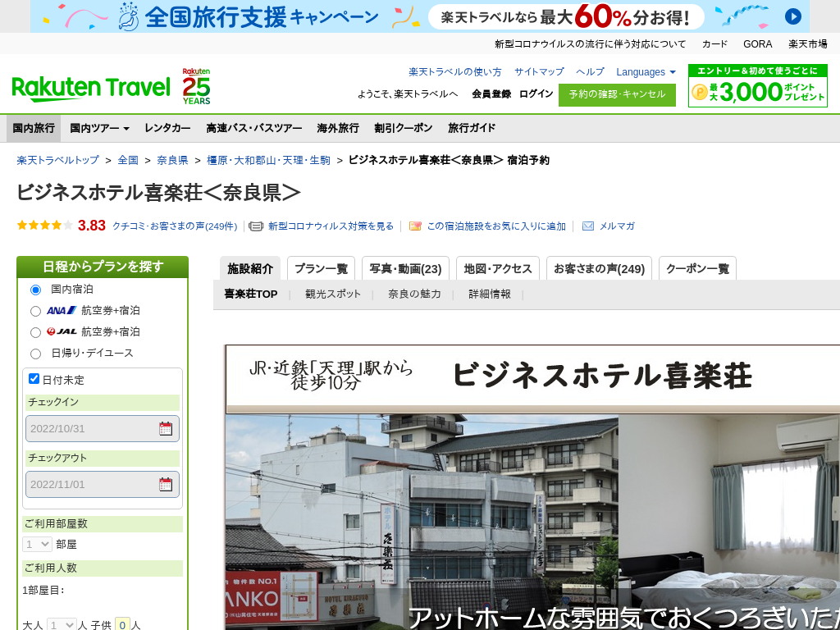Open 楽天トラベルの使い方 link
Viewport: 840px width, 630px height.
click(454, 72)
